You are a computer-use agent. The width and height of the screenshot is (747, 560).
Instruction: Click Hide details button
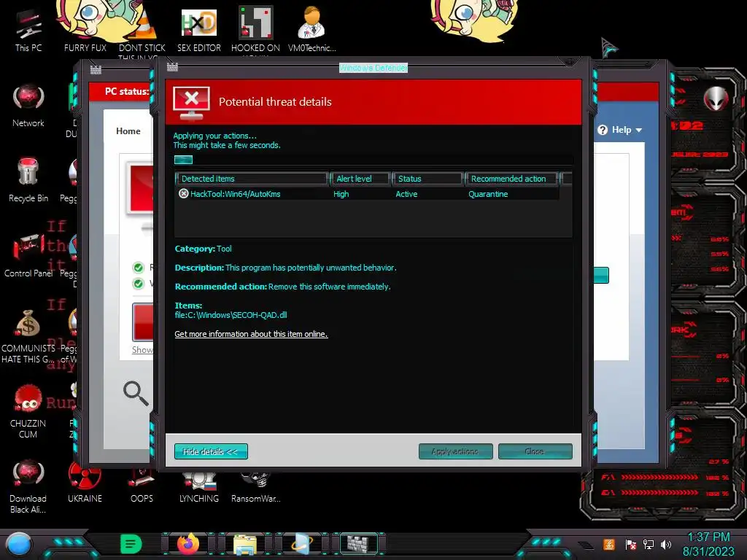(x=211, y=451)
